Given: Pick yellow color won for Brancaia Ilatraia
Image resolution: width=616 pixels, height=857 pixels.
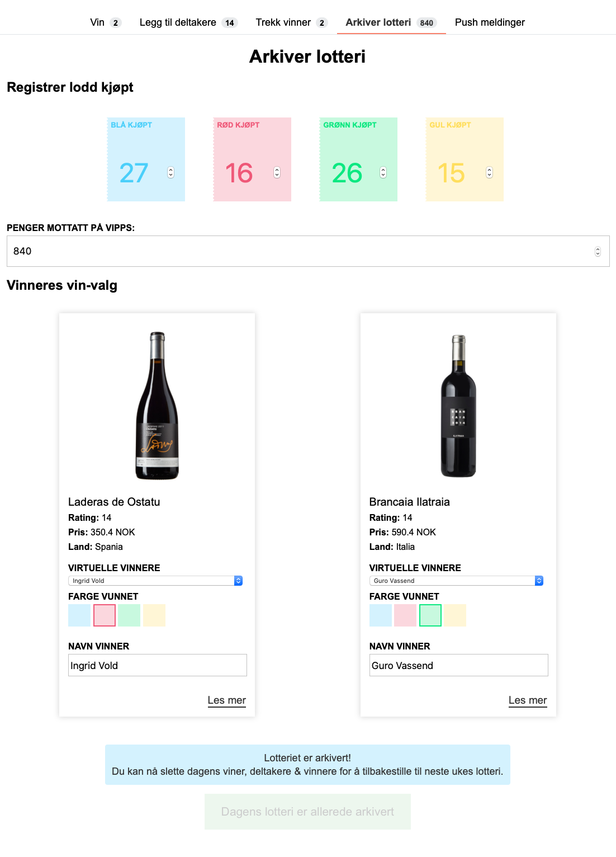Looking at the screenshot, I should 455,615.
